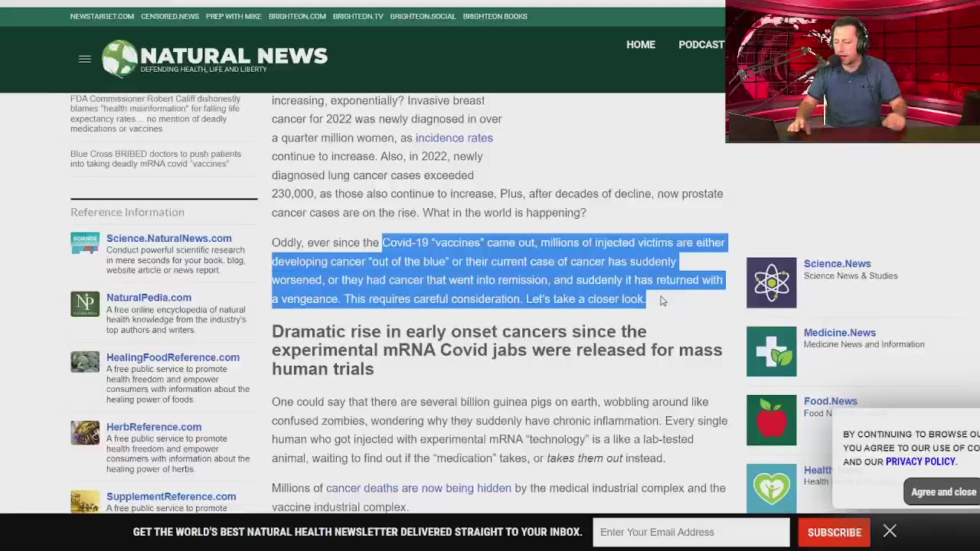Open SupplementReference.com link

point(171,497)
